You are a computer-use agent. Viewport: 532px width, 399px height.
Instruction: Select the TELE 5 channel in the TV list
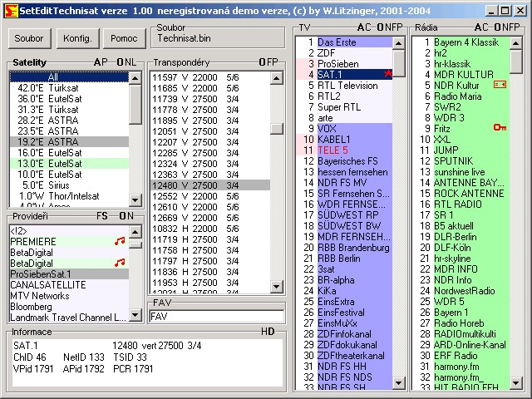[x=333, y=150]
